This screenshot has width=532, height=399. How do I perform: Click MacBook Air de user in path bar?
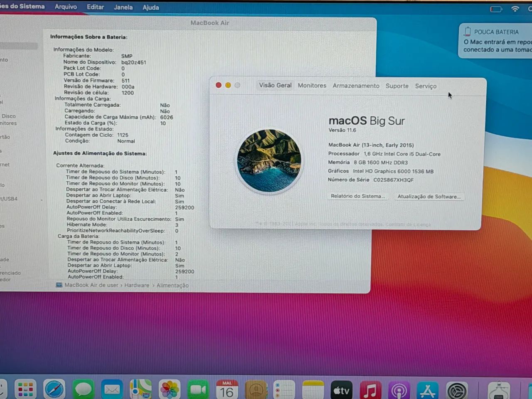click(x=91, y=285)
